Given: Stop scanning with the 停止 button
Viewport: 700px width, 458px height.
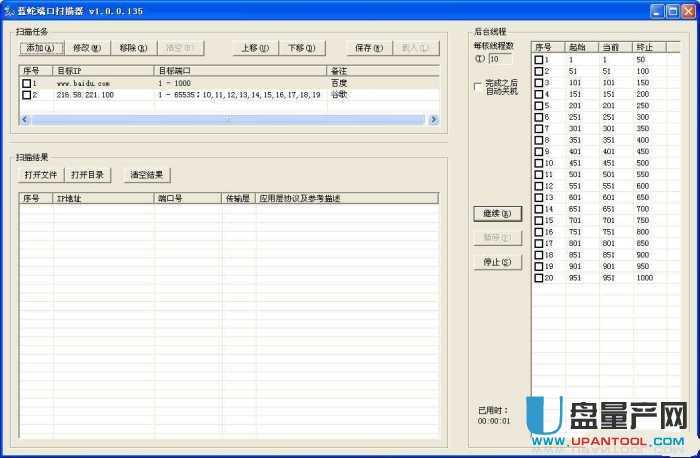Looking at the screenshot, I should [x=497, y=263].
